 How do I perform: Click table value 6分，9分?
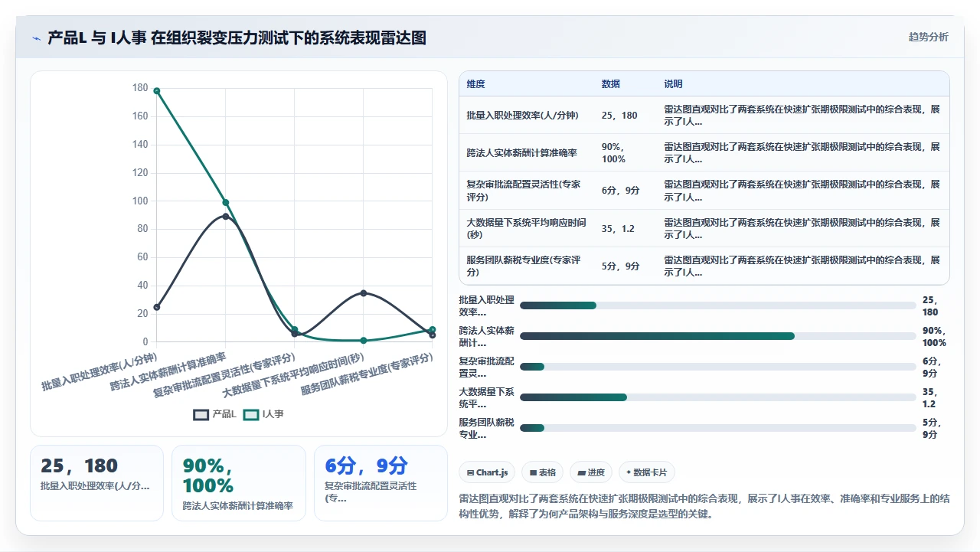click(621, 191)
